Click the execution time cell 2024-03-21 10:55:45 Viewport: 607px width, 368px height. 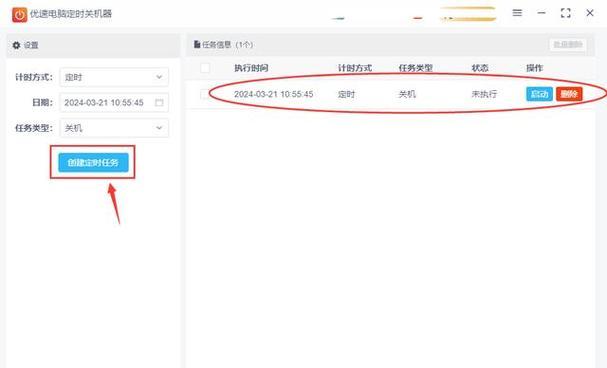274,94
